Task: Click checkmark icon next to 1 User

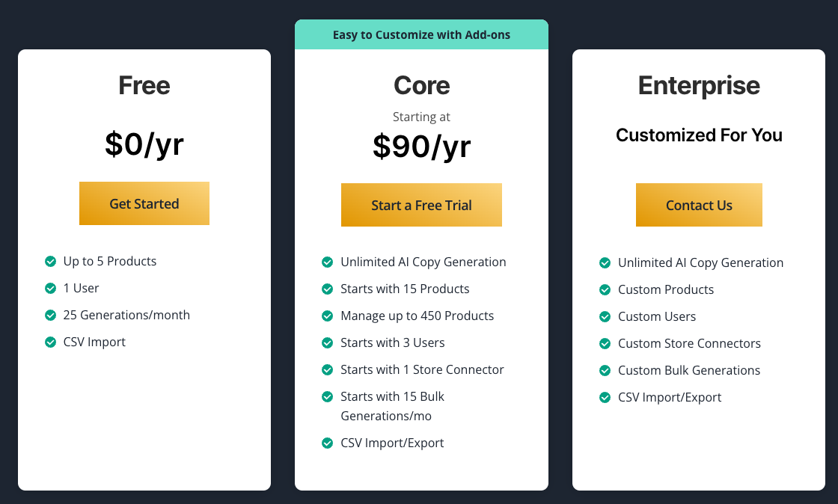Action: pyautogui.click(x=51, y=288)
